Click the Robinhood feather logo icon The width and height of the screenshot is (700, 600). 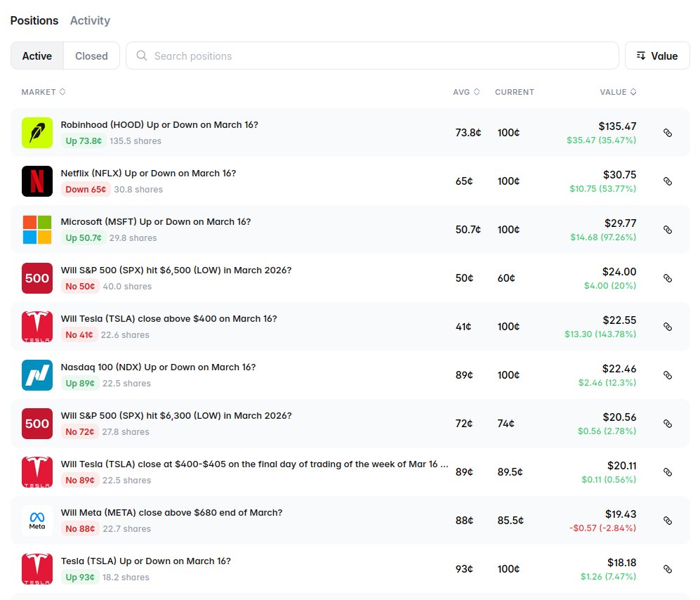[37, 133]
